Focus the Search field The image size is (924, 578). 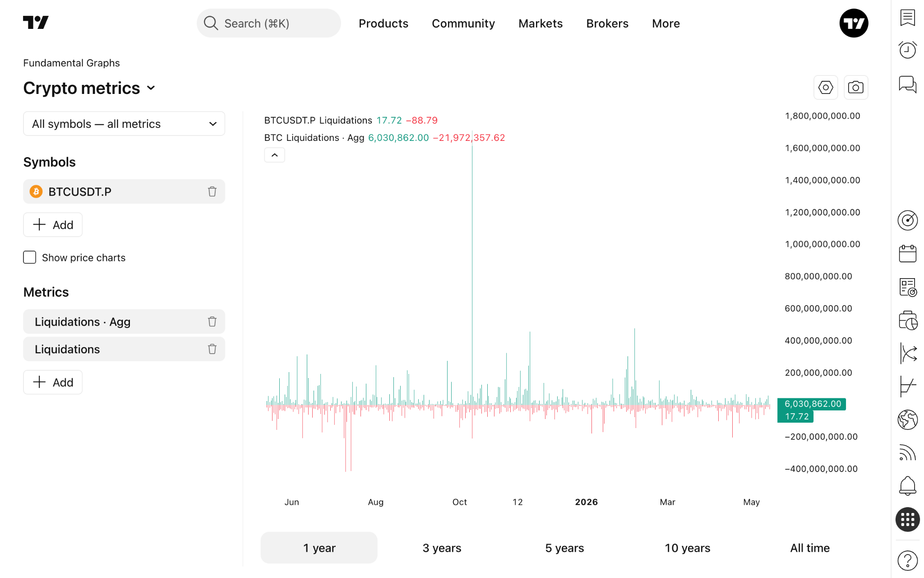click(268, 23)
